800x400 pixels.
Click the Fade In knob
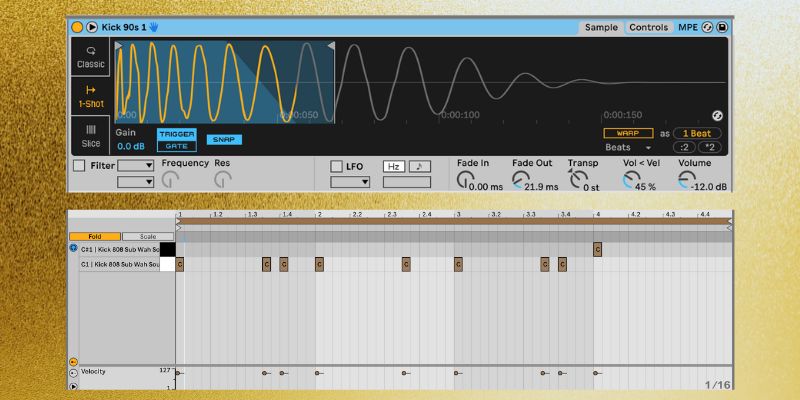pyautogui.click(x=464, y=179)
